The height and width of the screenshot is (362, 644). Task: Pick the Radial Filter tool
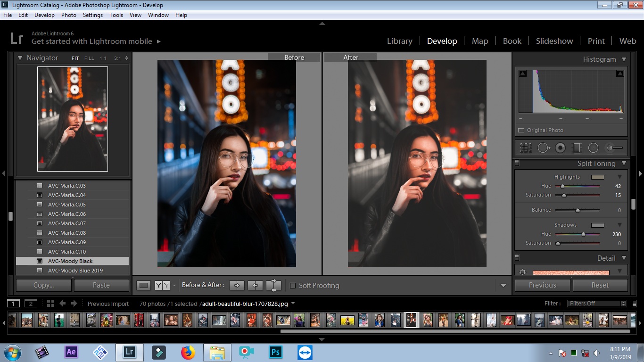point(593,148)
